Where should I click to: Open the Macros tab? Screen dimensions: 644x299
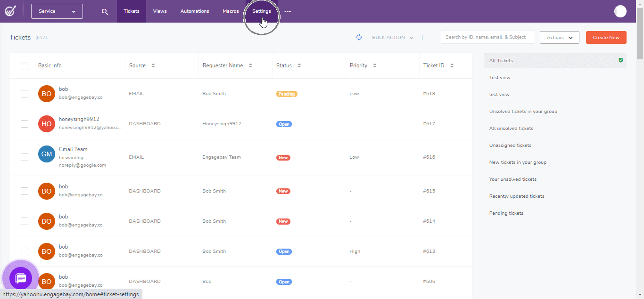(231, 11)
